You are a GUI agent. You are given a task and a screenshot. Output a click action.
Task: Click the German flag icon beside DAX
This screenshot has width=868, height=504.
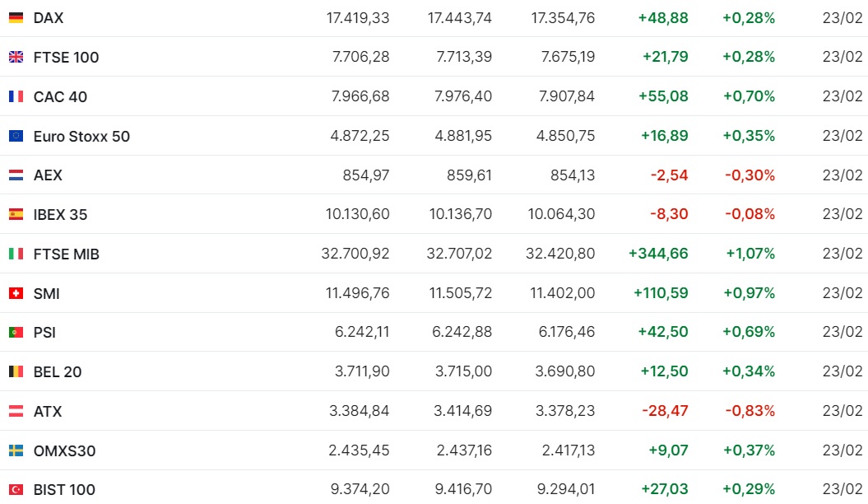[x=16, y=17]
